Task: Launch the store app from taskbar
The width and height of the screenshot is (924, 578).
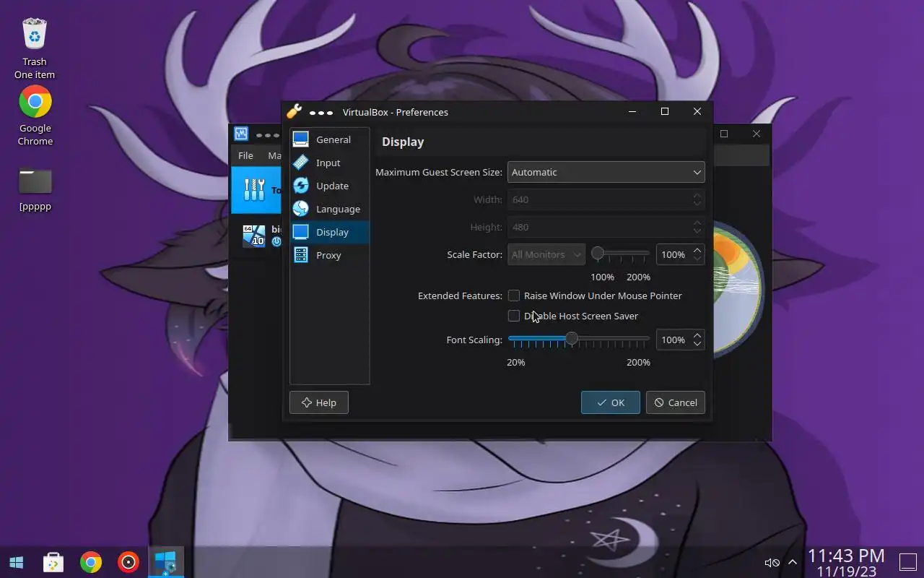Action: pyautogui.click(x=53, y=562)
